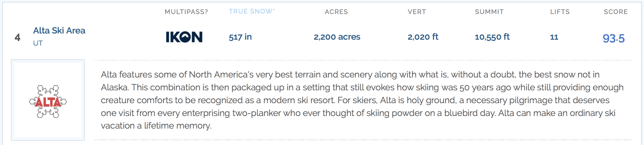Image resolution: width=644 pixels, height=145 pixels.
Task: Click the IKON multipass logo
Action: (x=184, y=37)
